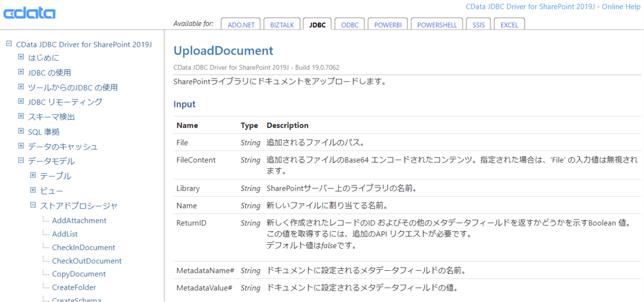644x302 pixels.
Task: Click the MetadataName# parameter cell
Action: [x=204, y=270]
